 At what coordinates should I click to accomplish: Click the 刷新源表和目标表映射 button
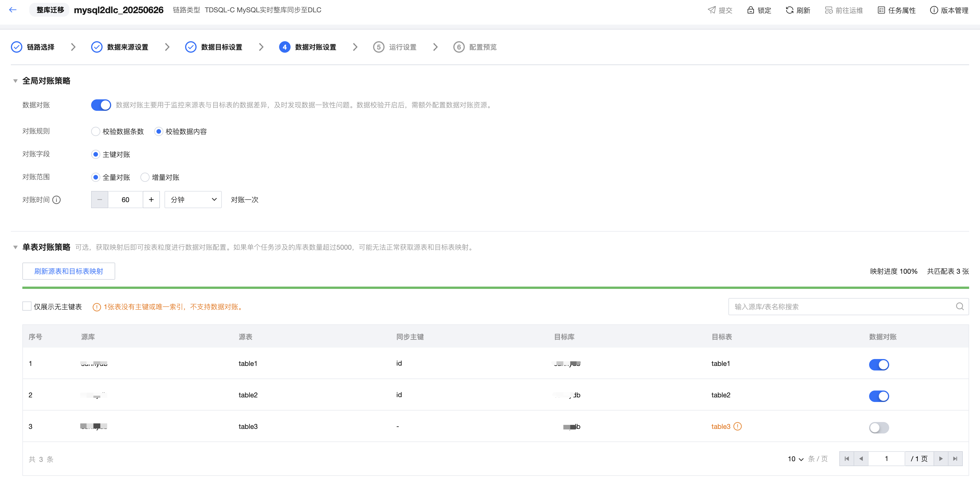(x=68, y=271)
